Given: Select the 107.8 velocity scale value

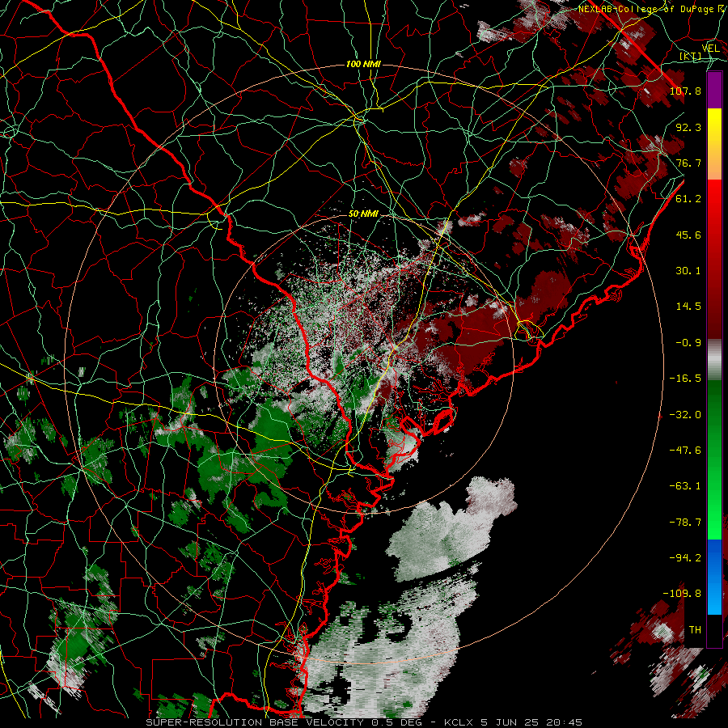Looking at the screenshot, I should click(x=685, y=91).
